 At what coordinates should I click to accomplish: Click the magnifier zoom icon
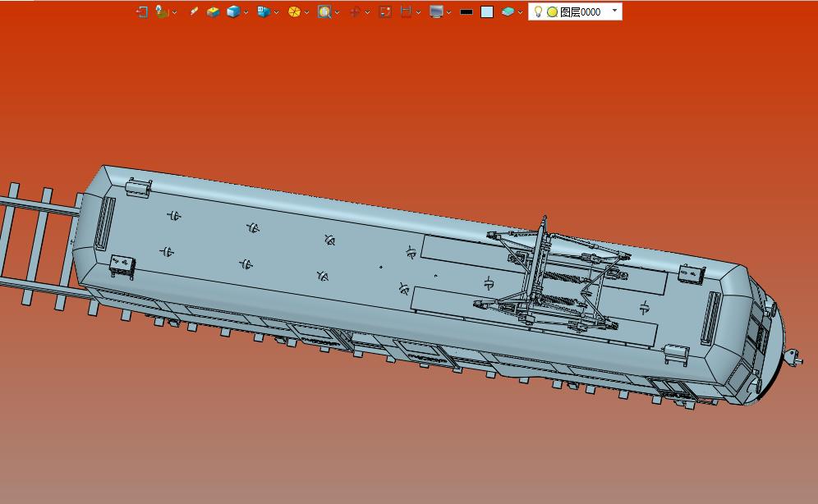[x=324, y=12]
